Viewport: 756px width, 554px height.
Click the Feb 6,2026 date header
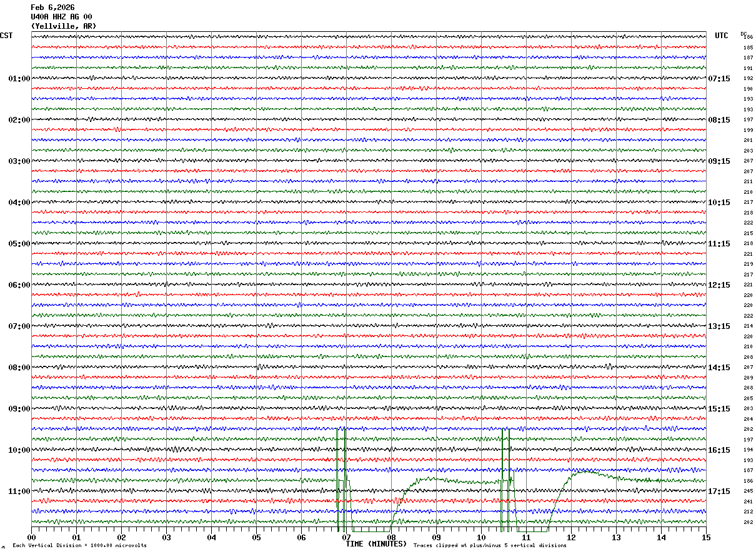click(52, 8)
